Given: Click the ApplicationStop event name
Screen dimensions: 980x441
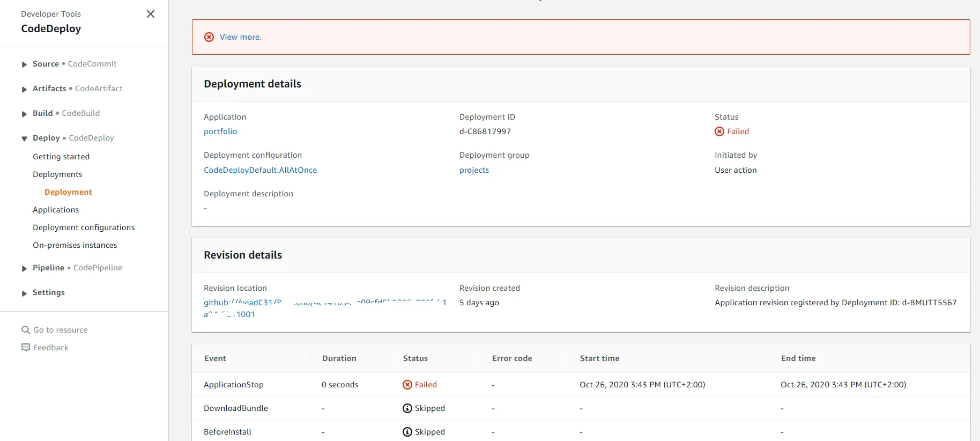Looking at the screenshot, I should [234, 385].
